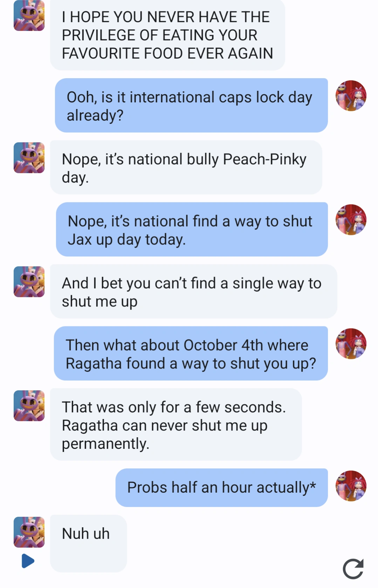The height and width of the screenshot is (588, 378).
Task: Select the 'international caps lock day' bubble
Action: point(191,106)
